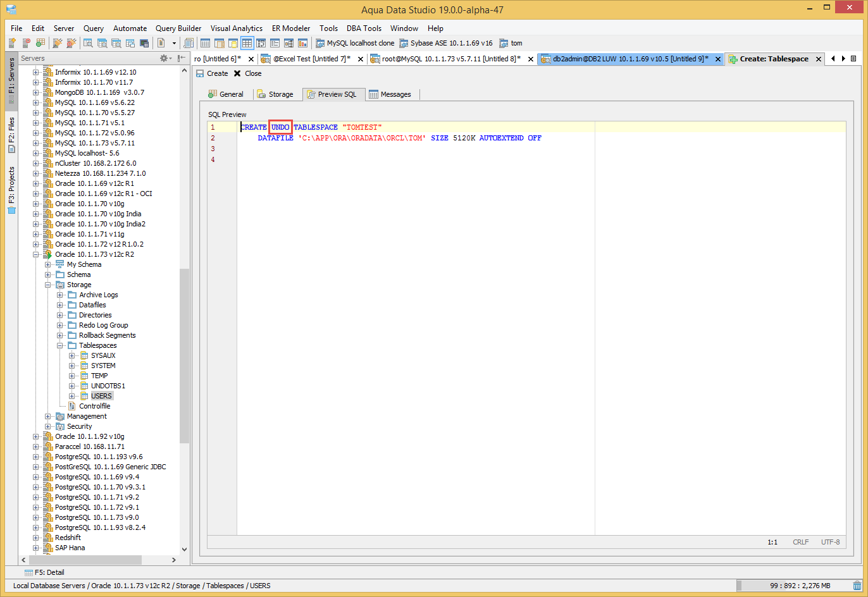Open MySQL localhost clone server shortcut
This screenshot has height=597, width=868.
(x=354, y=43)
